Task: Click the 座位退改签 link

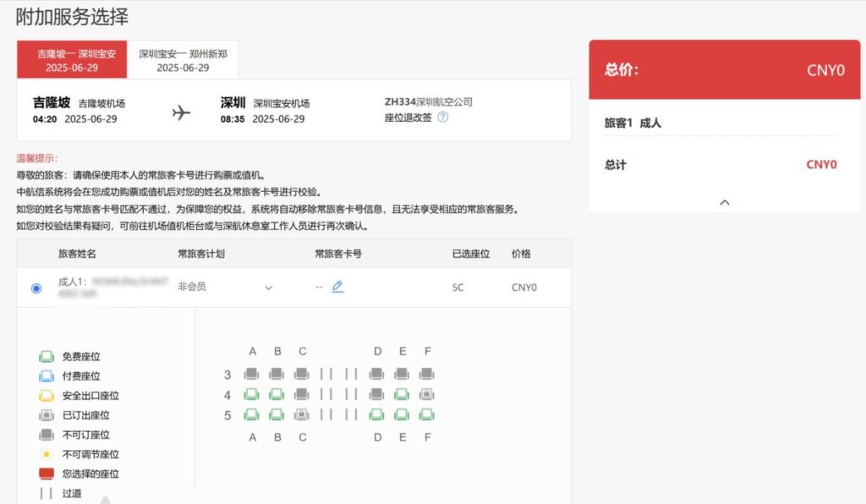Action: 408,118
